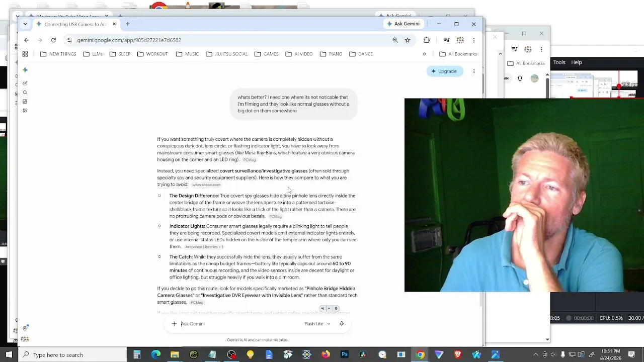Open the www.sitcon.com source link
644x362 pixels.
pyautogui.click(x=206, y=185)
